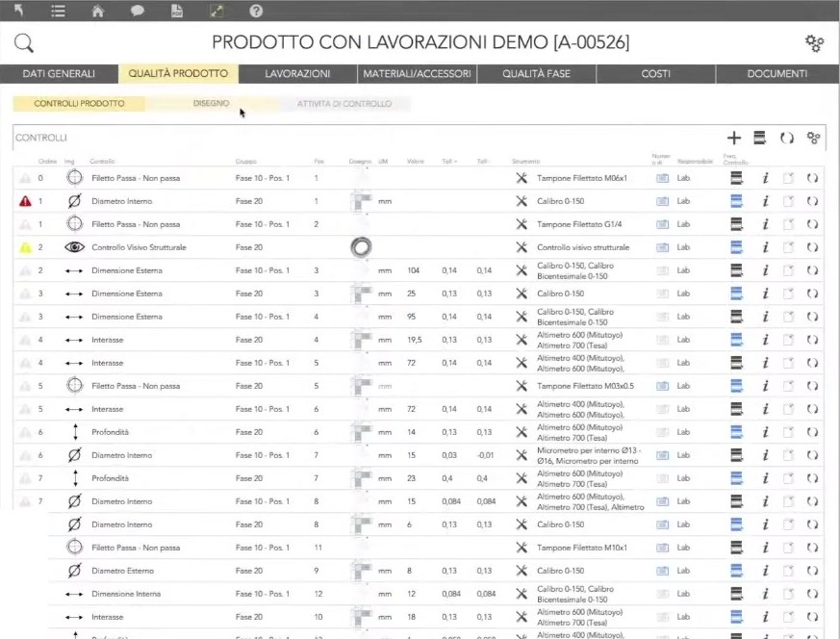Select Qualità Prodotto tab
This screenshot has width=840, height=639.
pos(178,74)
